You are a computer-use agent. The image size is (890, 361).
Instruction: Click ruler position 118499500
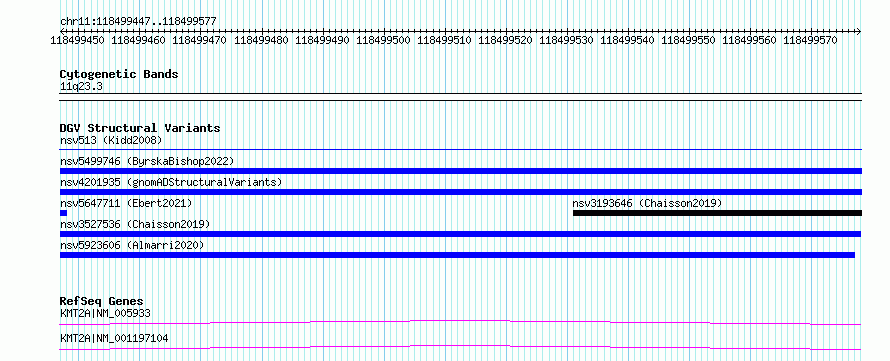383,40
